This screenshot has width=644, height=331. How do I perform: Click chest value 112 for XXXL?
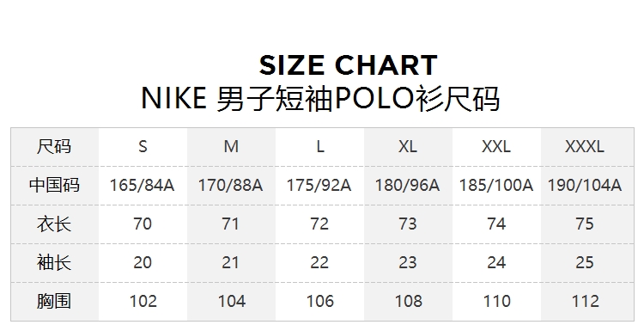pyautogui.click(x=586, y=302)
